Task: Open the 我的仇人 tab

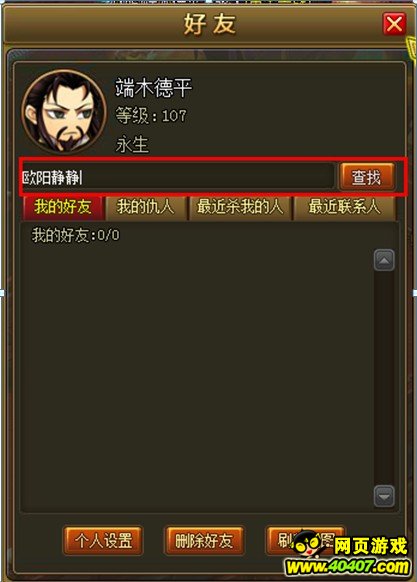Action: [146, 207]
